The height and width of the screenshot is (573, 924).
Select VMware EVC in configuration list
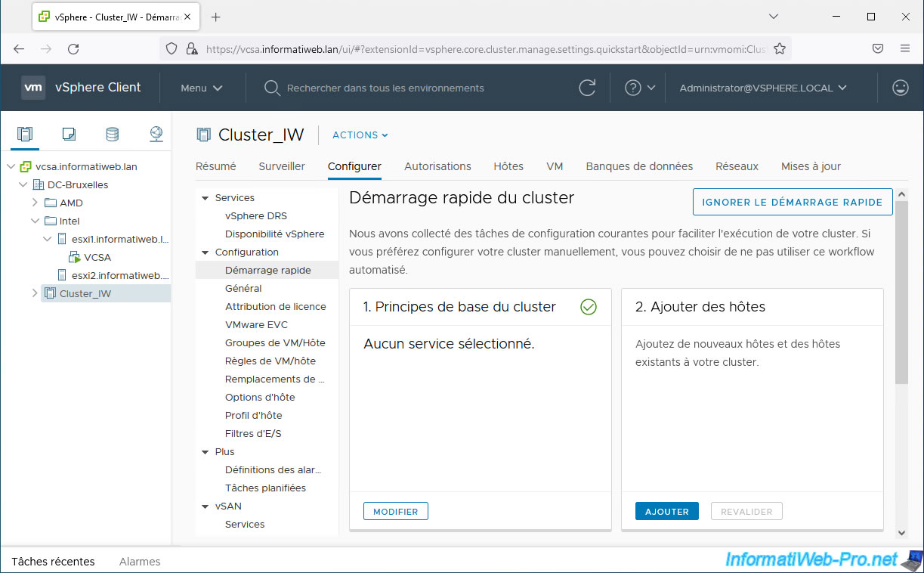pos(256,324)
